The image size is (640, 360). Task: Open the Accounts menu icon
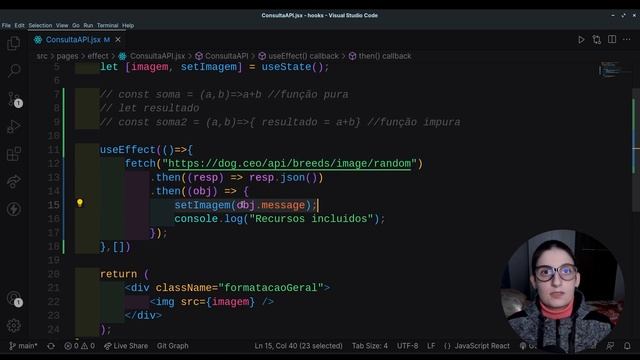[14, 298]
